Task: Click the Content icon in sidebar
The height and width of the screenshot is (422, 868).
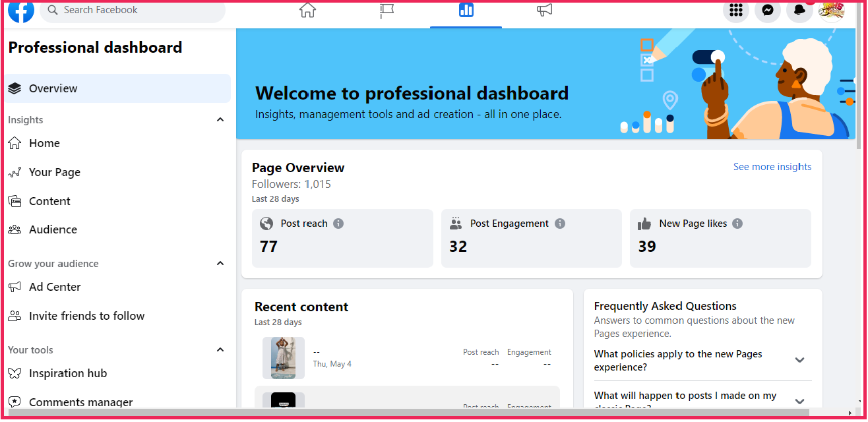Action: coord(15,201)
